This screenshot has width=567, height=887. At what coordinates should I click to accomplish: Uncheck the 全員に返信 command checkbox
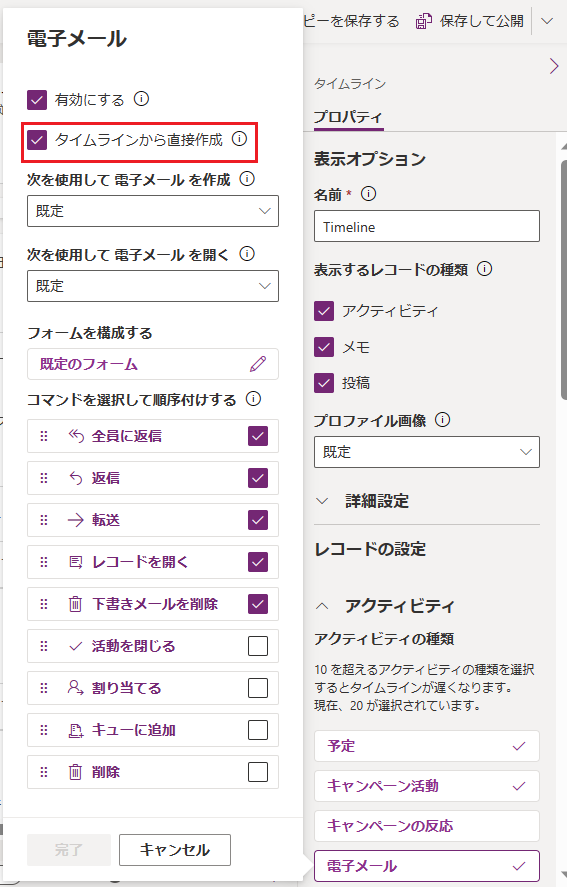[258, 436]
